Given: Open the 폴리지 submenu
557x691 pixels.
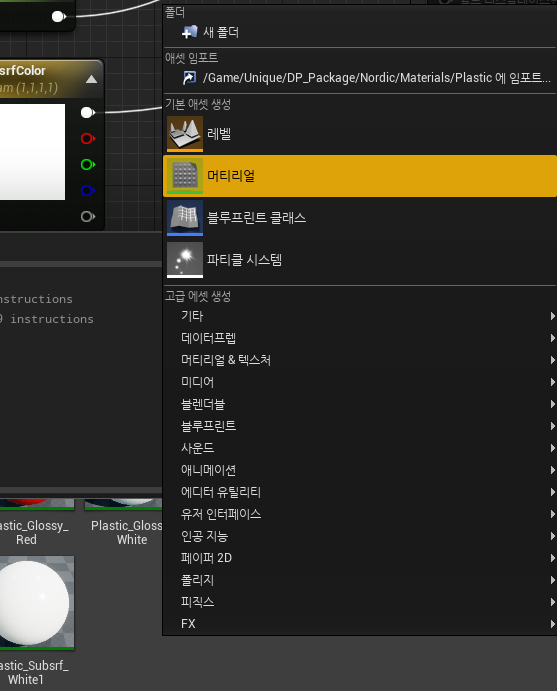Looking at the screenshot, I should 360,580.
